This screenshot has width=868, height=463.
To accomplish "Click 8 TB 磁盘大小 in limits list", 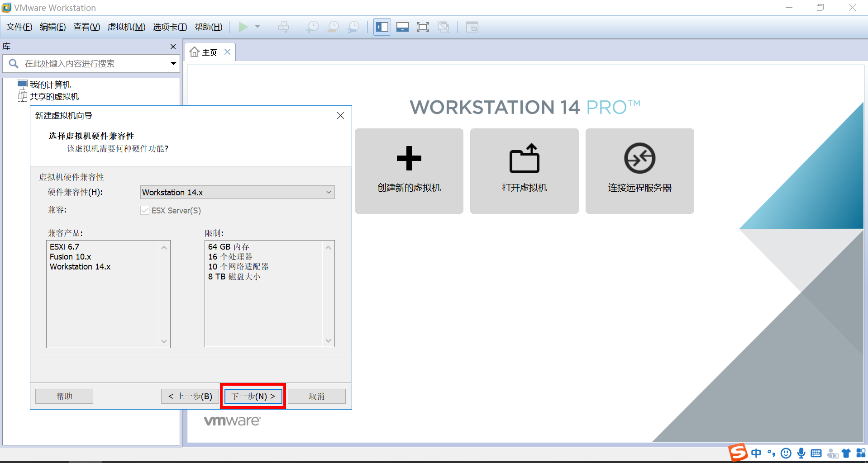I will pos(234,277).
